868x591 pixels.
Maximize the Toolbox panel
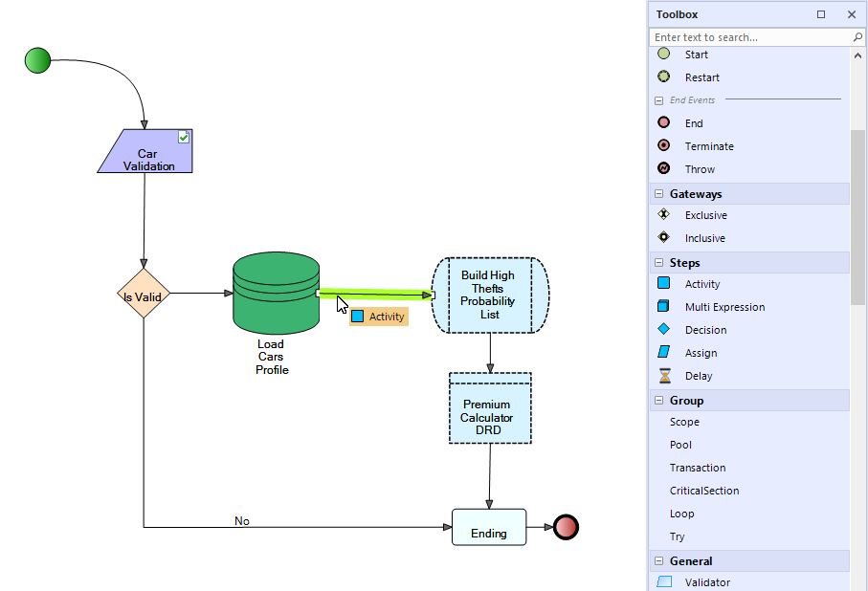pyautogui.click(x=821, y=14)
